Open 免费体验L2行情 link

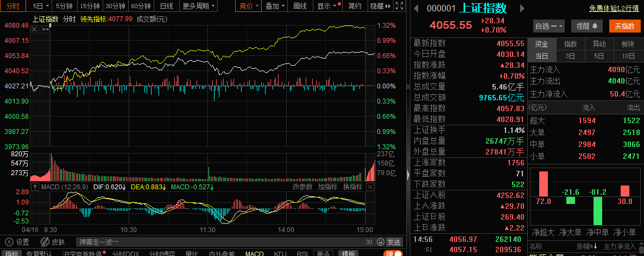pos(615,9)
